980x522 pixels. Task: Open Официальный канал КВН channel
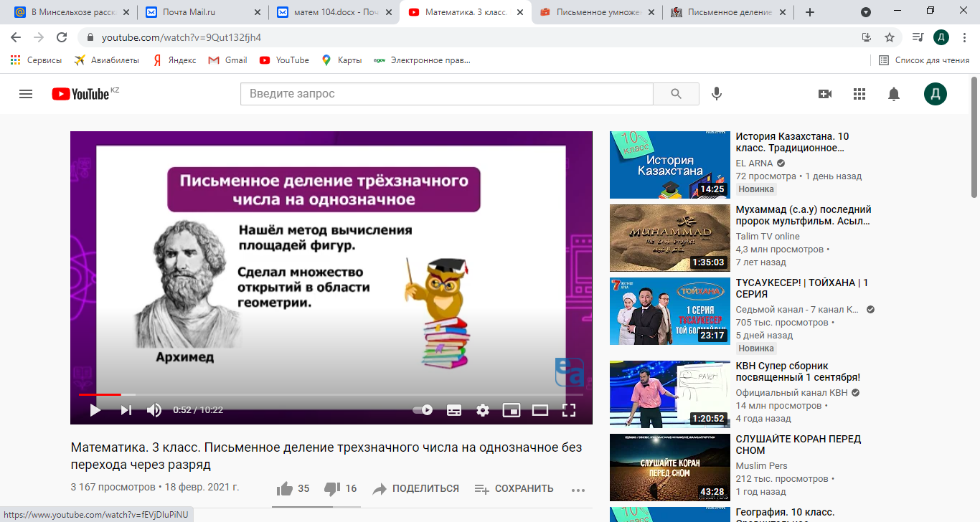[x=793, y=392]
